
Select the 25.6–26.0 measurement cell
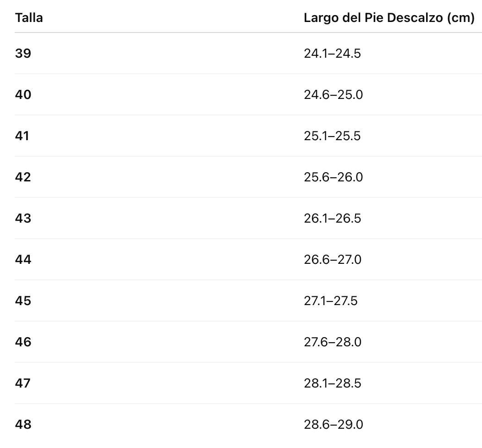pos(333,177)
